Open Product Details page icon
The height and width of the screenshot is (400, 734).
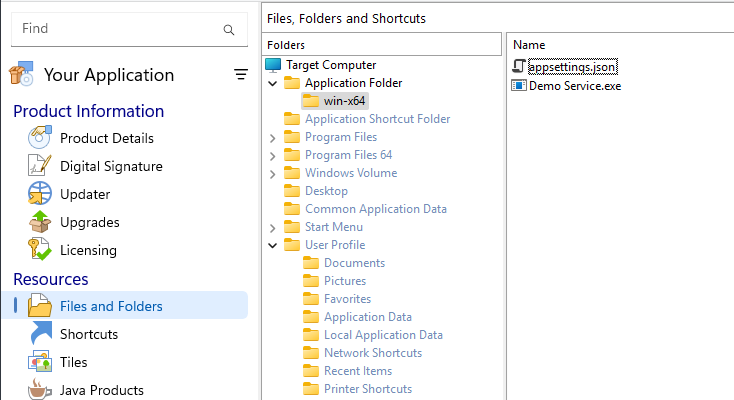[x=39, y=139]
